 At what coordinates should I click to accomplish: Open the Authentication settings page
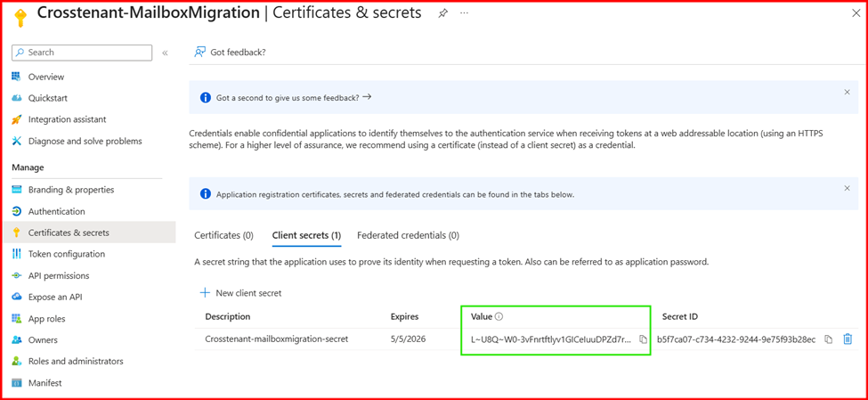56,212
